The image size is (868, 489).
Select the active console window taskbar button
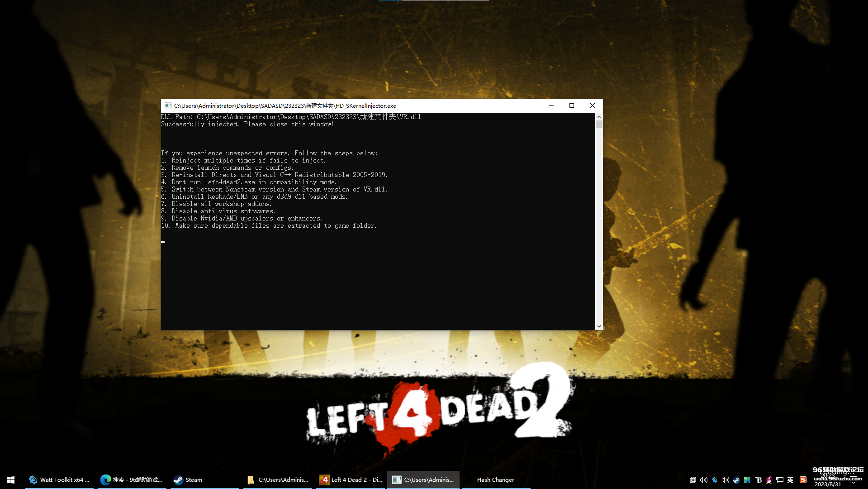(423, 479)
